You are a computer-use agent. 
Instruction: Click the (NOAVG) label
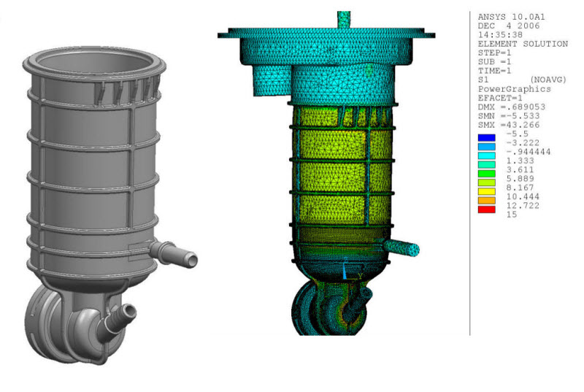(x=548, y=80)
